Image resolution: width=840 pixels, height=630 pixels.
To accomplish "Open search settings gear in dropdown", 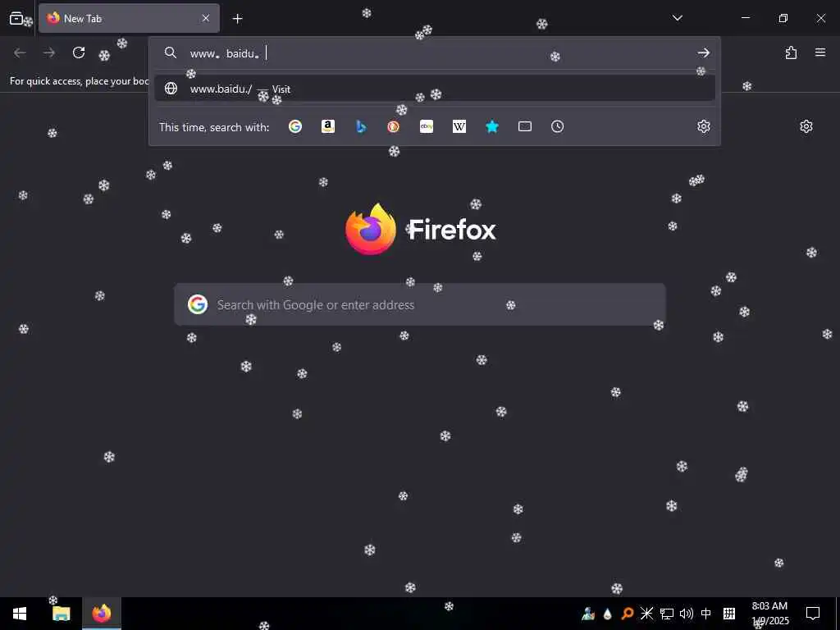I will [703, 126].
